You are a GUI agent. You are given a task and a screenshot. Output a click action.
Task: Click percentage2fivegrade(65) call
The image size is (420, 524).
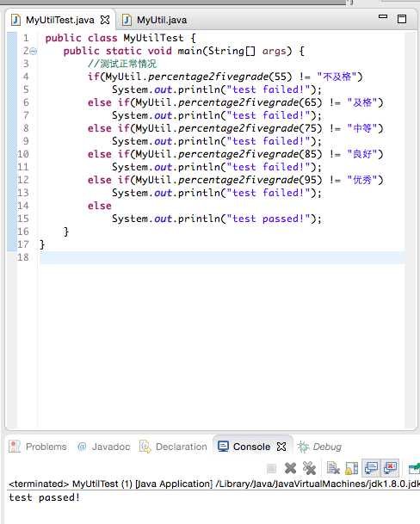click(x=250, y=102)
